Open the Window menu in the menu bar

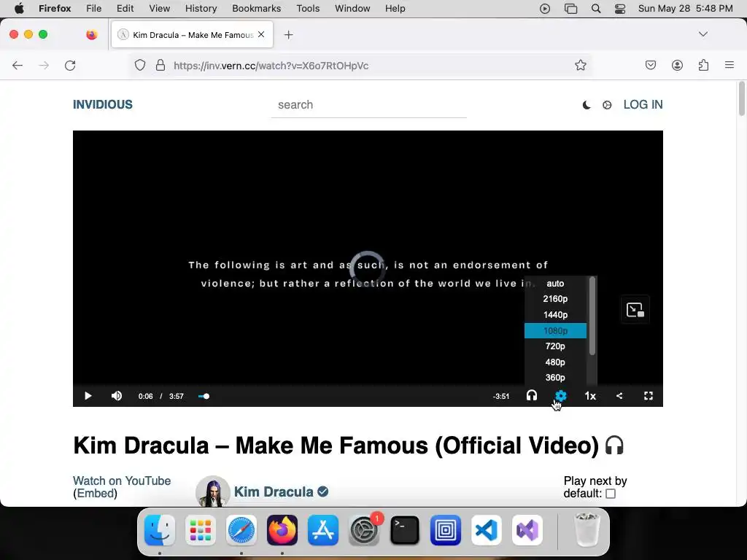click(x=352, y=8)
